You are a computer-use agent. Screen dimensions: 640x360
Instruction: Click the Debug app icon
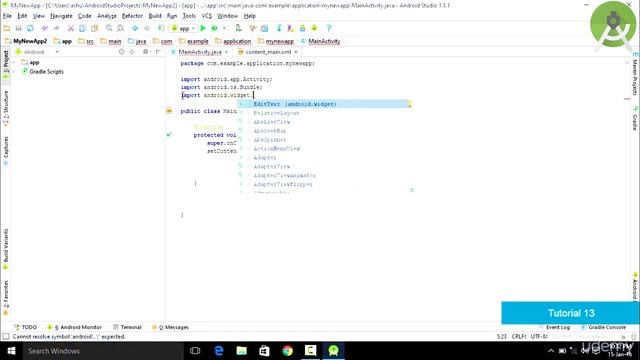click(x=214, y=28)
